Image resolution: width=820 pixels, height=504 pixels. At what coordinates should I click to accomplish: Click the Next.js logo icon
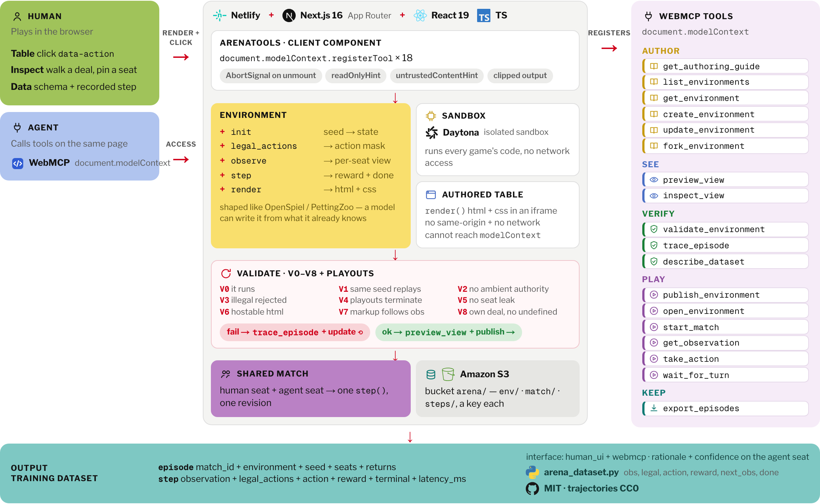coord(289,15)
